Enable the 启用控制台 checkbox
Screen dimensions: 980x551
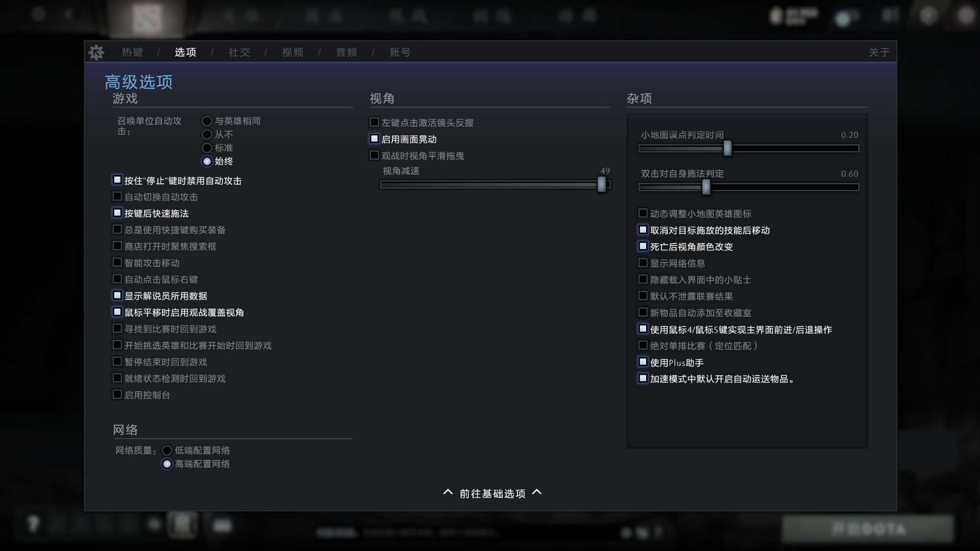[x=117, y=395]
